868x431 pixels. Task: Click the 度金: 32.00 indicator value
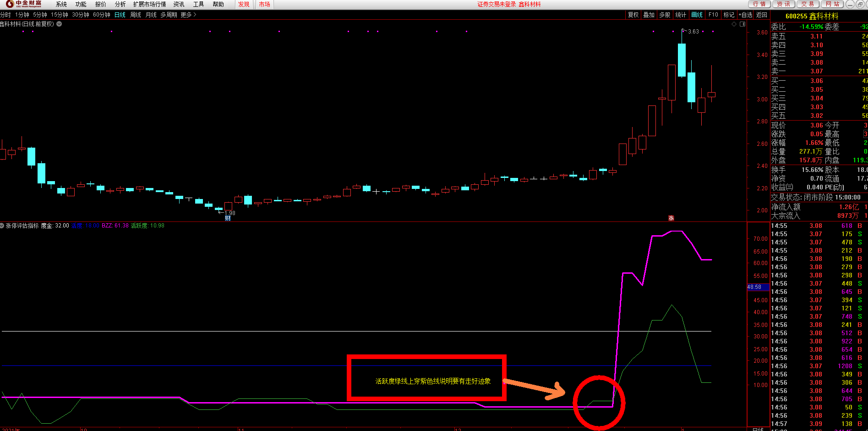pos(55,226)
